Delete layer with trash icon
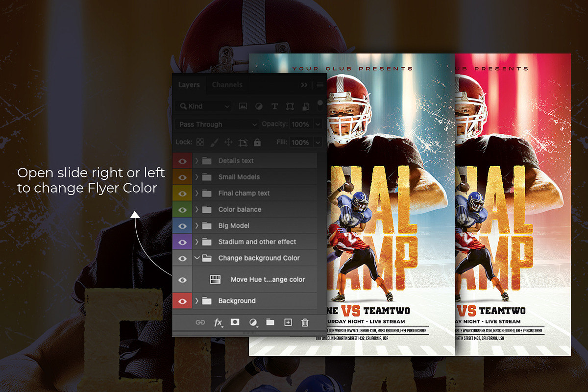 click(305, 322)
